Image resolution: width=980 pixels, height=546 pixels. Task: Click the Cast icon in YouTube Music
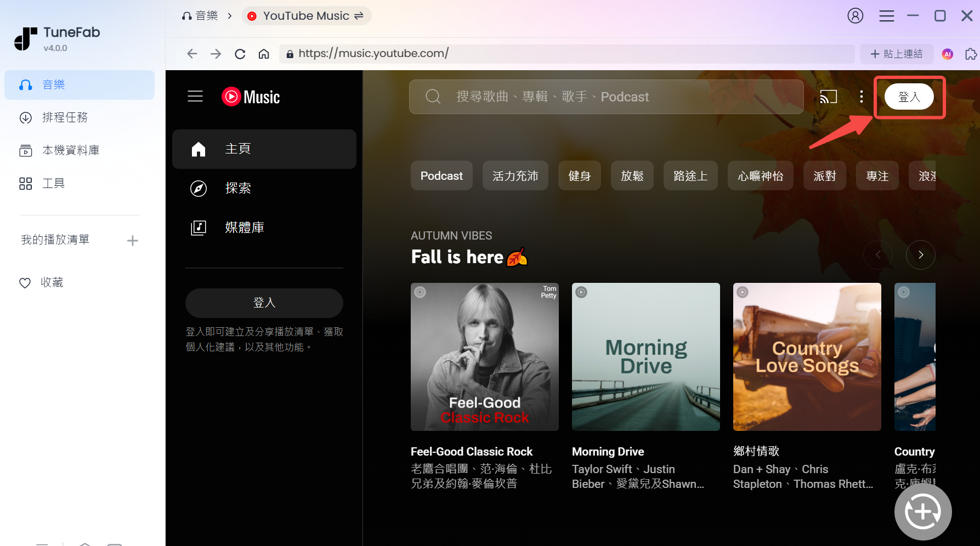coord(828,96)
